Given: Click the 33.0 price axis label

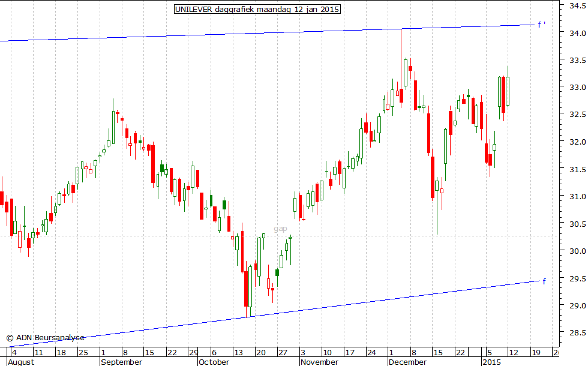Looking at the screenshot, I should (x=577, y=88).
